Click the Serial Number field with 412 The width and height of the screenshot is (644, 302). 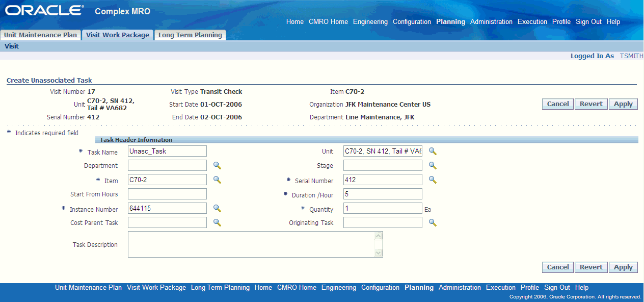[x=383, y=180]
